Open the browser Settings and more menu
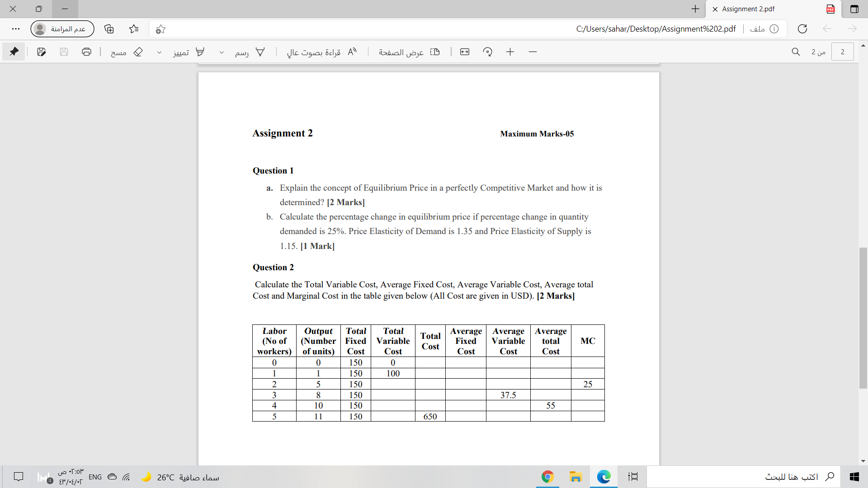The height and width of the screenshot is (488, 868). point(16,29)
